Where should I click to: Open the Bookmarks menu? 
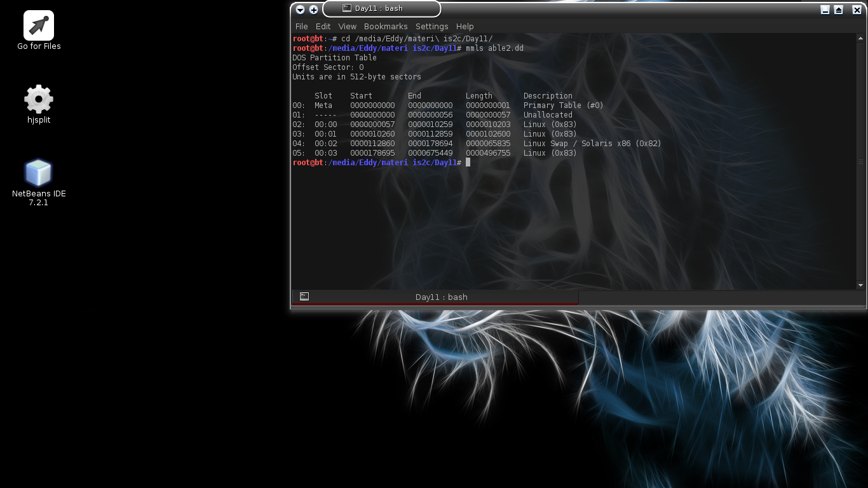point(386,26)
